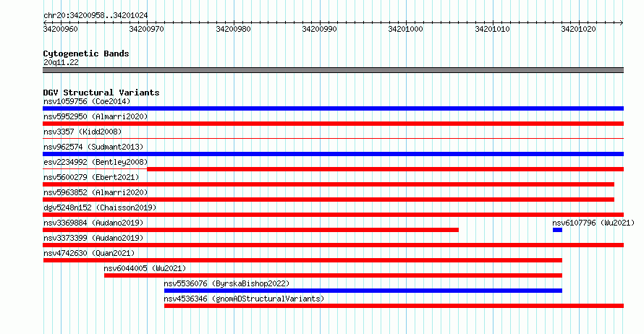The height and width of the screenshot is (334, 644).
Task: Select the red bar under nsv4742630
Action: point(302,260)
